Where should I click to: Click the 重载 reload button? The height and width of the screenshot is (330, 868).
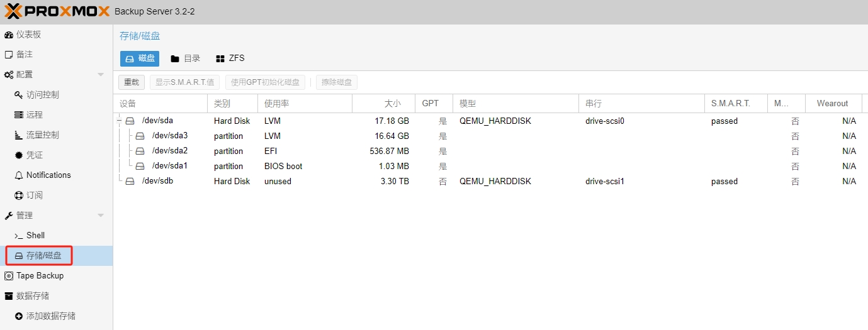pos(132,82)
